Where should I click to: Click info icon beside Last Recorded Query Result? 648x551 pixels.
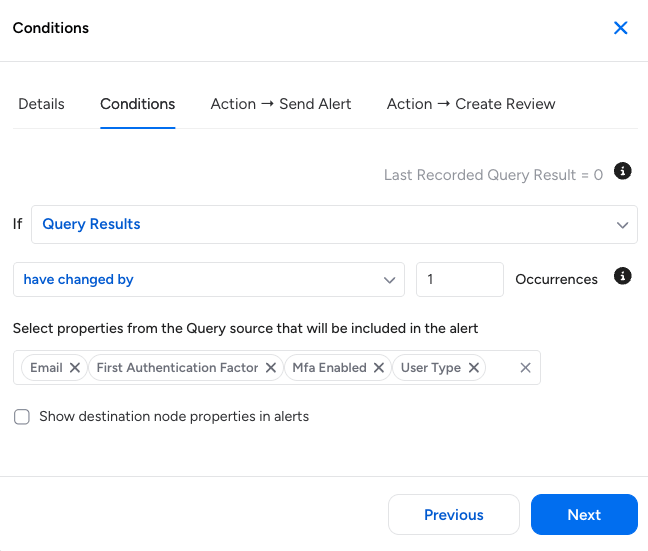(622, 172)
